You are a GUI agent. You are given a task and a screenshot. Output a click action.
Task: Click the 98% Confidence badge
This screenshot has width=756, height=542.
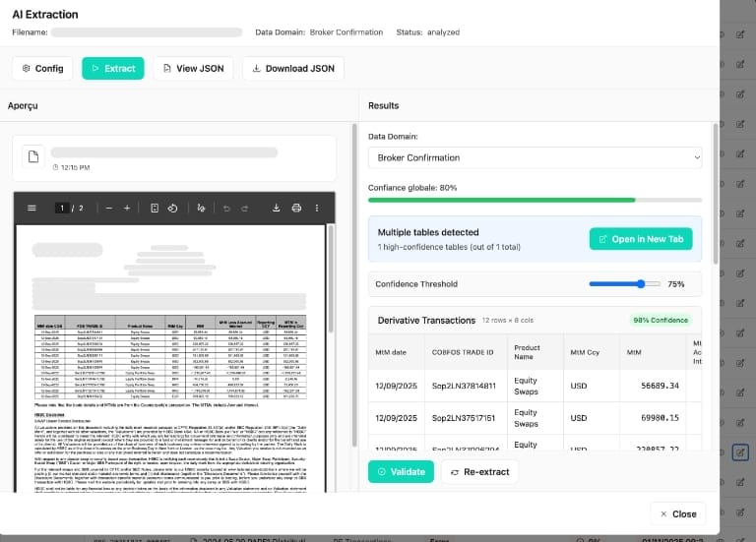661,321
